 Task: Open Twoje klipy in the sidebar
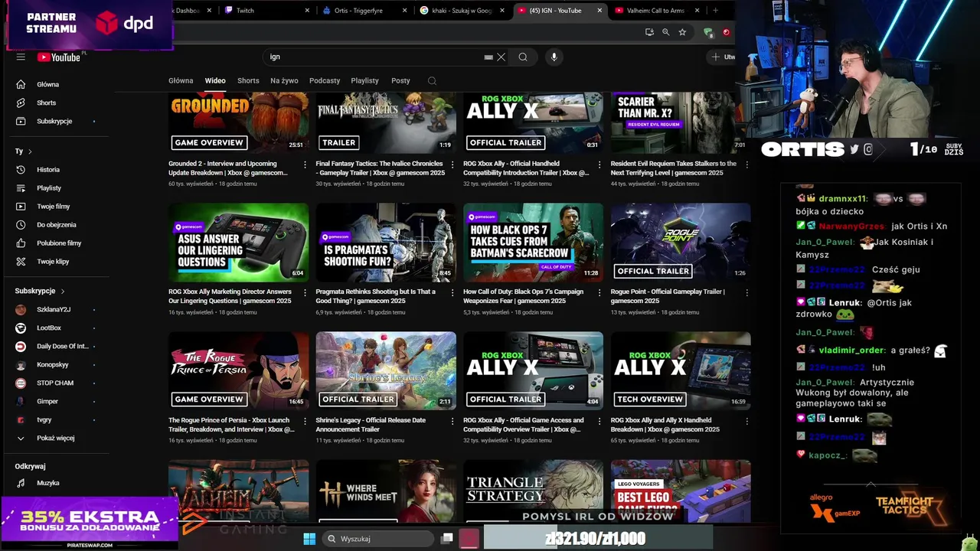[54, 262]
